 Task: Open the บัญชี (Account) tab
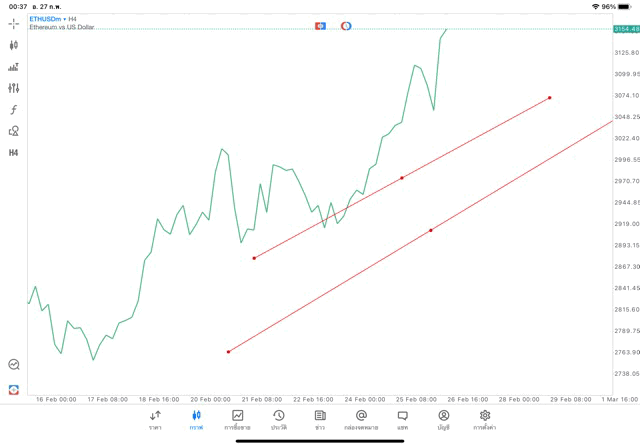pyautogui.click(x=443, y=420)
